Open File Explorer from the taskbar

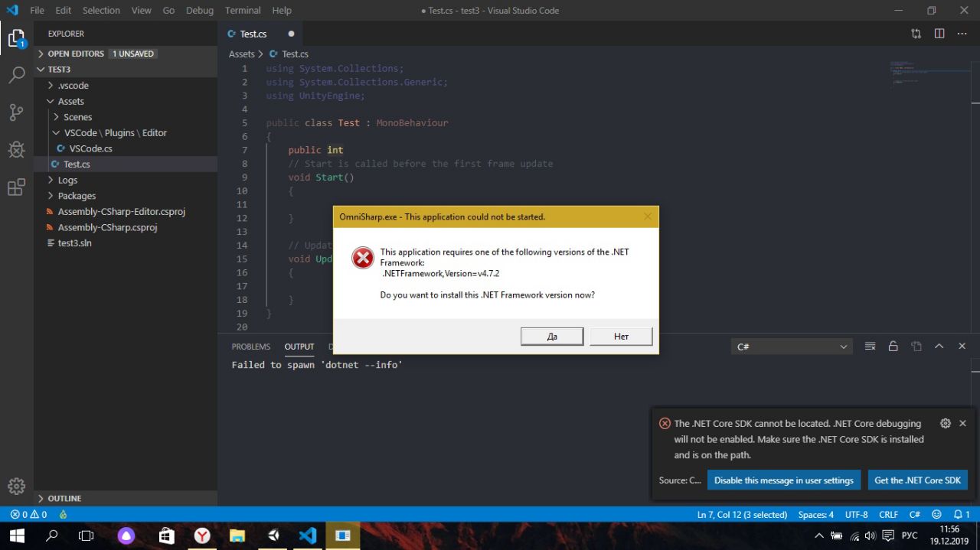click(237, 535)
